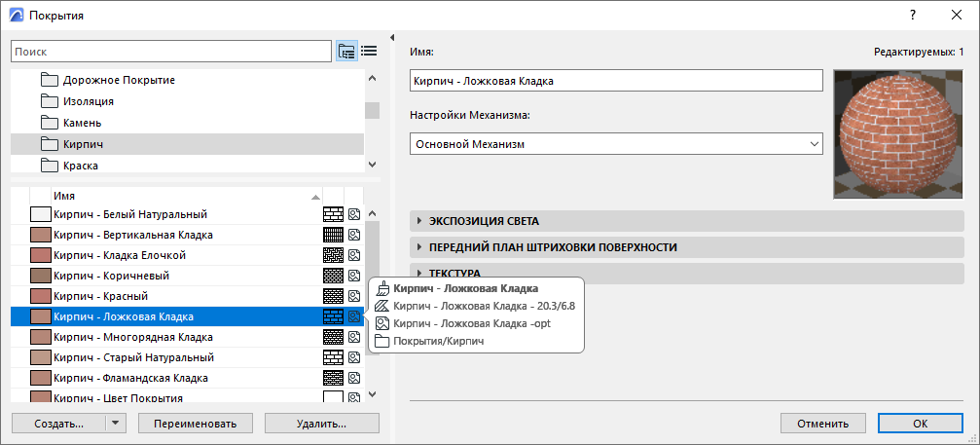Switch to flat list view toggle
The width and height of the screenshot is (980, 445).
(369, 51)
